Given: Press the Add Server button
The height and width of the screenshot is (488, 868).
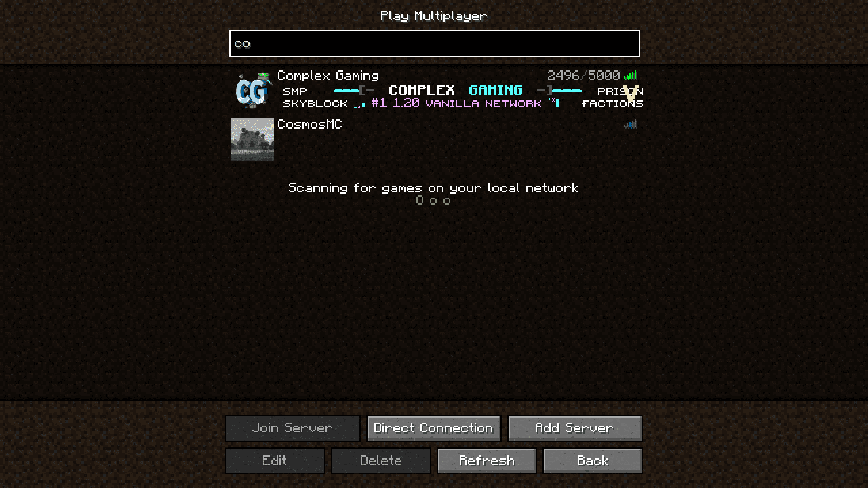Looking at the screenshot, I should coord(574,428).
